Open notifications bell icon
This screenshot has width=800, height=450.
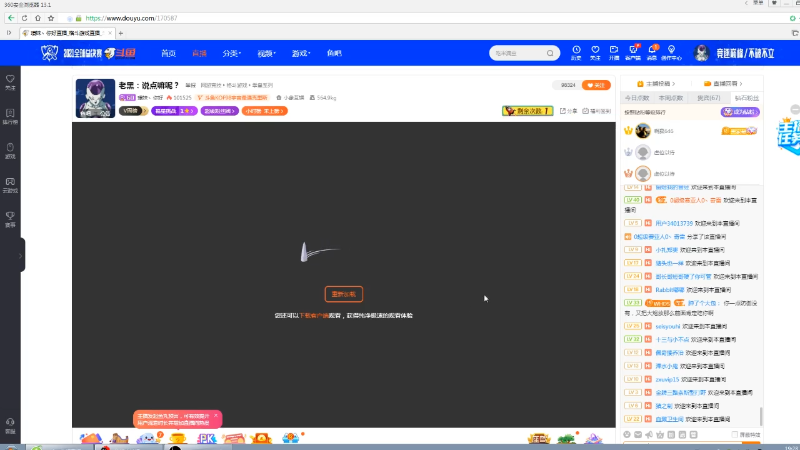[652, 53]
